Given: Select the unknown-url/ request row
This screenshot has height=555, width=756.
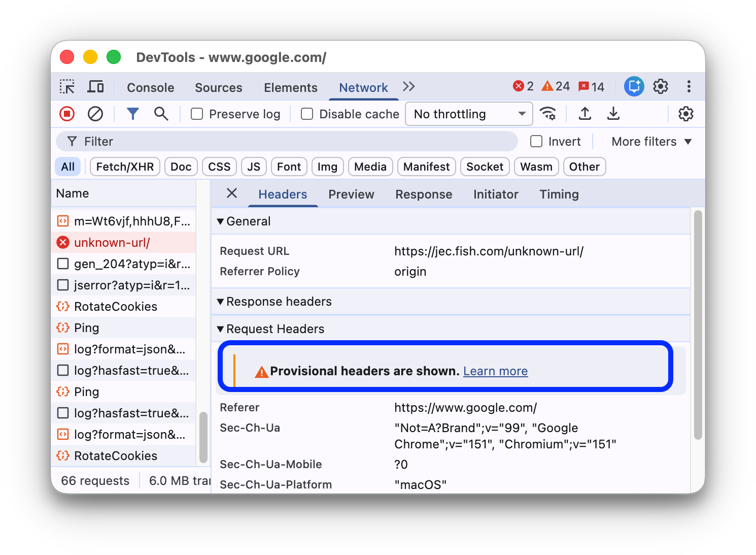Looking at the screenshot, I should (123, 243).
